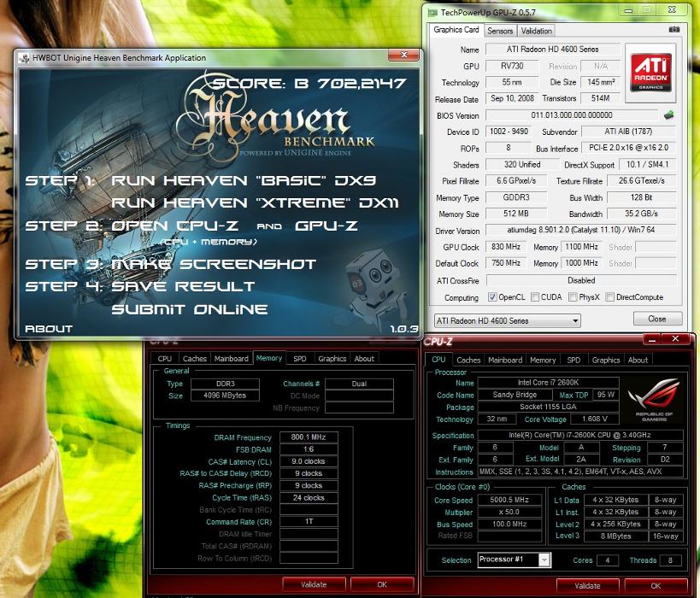
Task: Select the Graphics Card tab in GPU-Z
Action: click(x=456, y=30)
